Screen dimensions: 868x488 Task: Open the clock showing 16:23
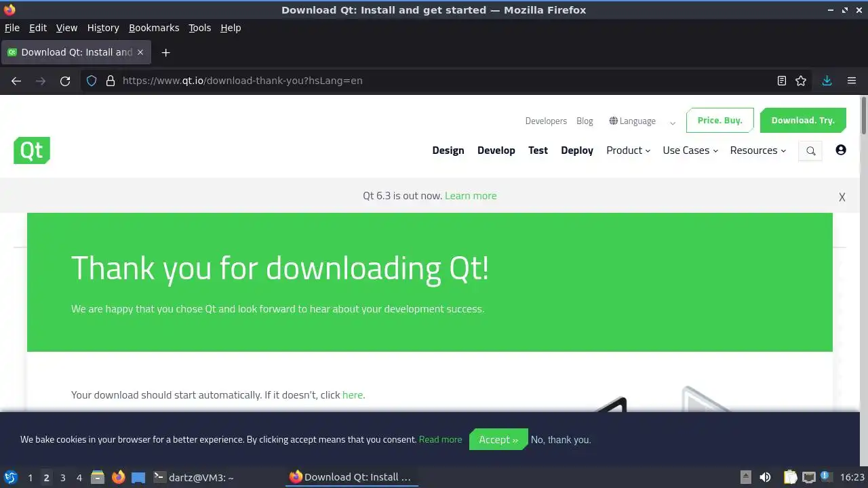[x=852, y=477]
